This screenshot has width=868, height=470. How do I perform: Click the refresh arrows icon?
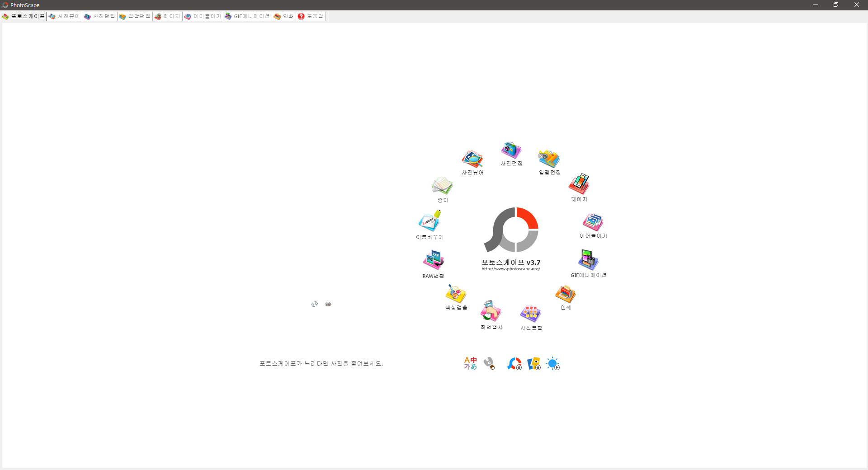point(315,304)
